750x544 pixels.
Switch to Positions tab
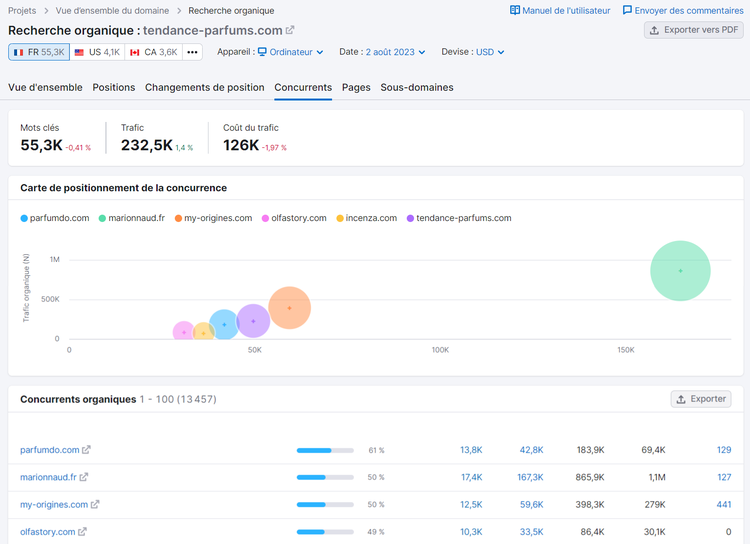pos(114,88)
